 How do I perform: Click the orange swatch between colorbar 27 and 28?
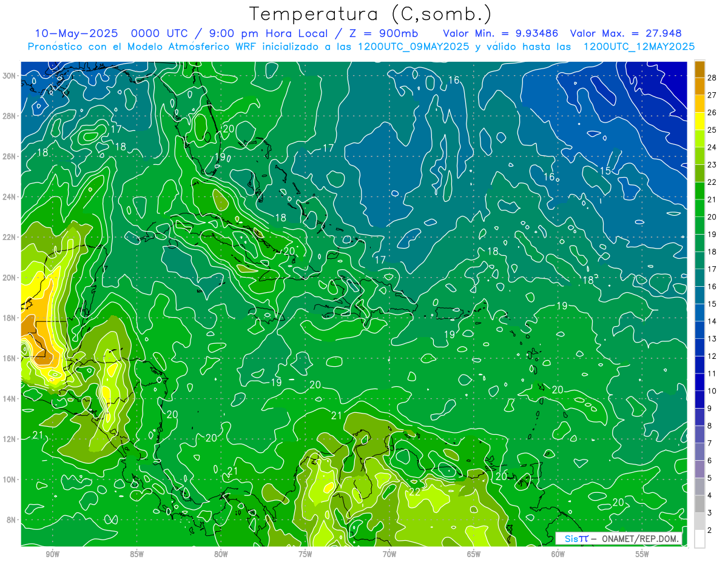point(699,86)
